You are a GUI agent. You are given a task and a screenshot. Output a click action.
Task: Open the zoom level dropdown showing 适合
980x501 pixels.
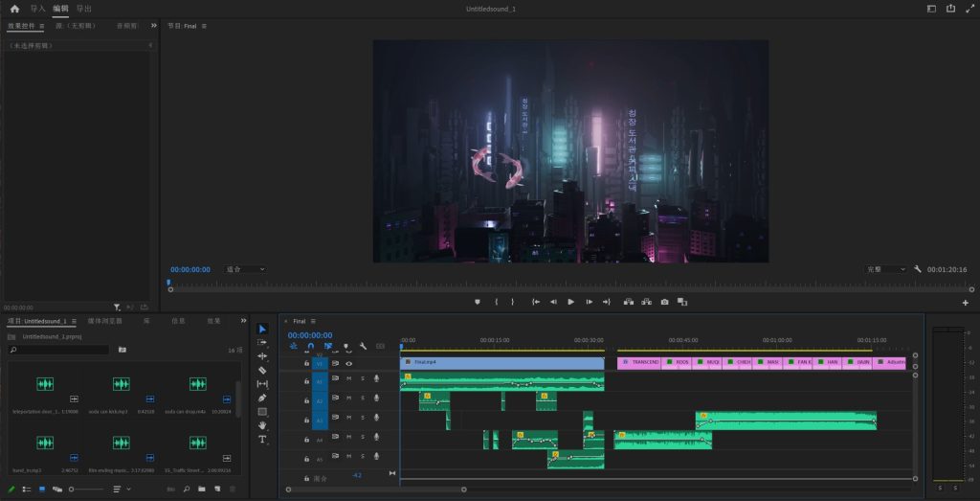point(245,269)
